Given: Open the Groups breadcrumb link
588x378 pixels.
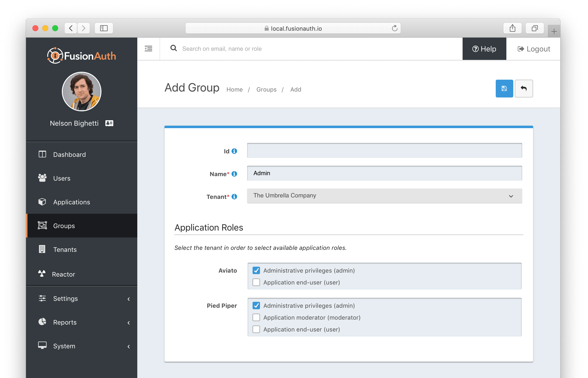Looking at the screenshot, I should pyautogui.click(x=266, y=90).
